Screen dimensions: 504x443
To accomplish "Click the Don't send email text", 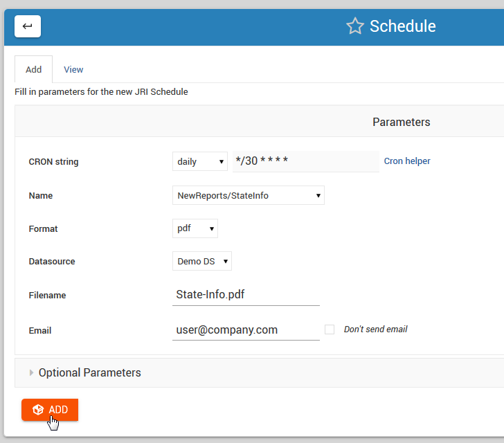I will pyautogui.click(x=375, y=329).
